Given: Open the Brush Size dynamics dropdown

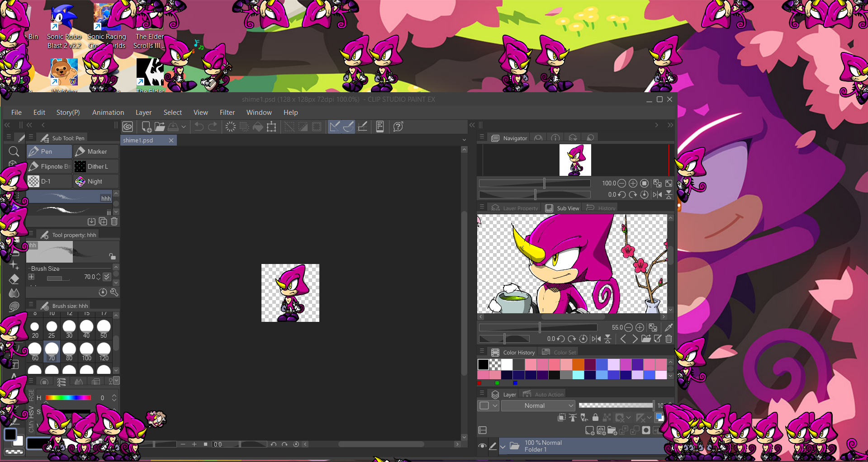Looking at the screenshot, I should (107, 277).
